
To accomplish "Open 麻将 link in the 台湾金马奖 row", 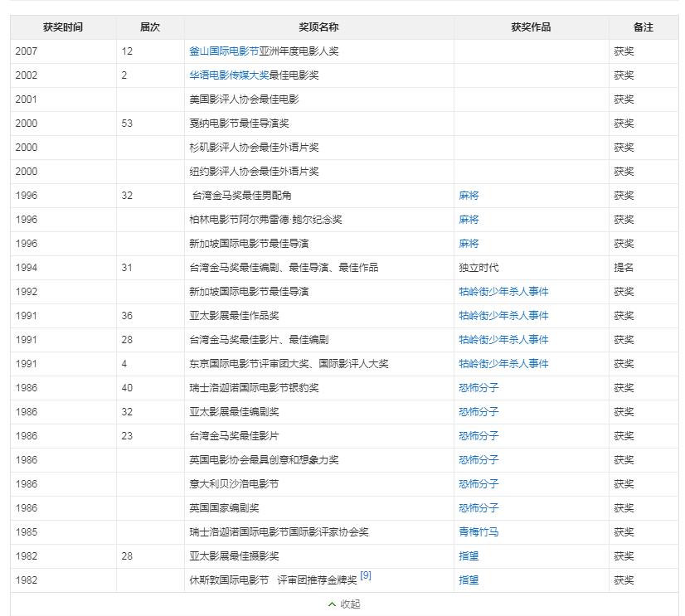I will (x=469, y=196).
